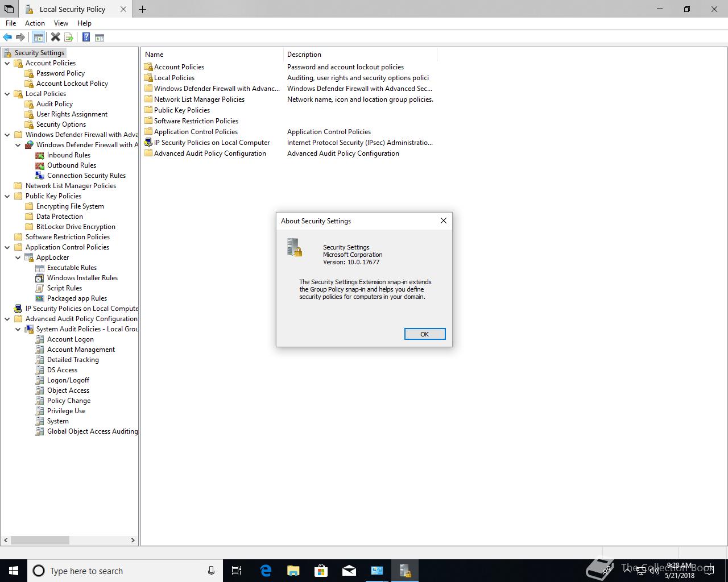Screen dimensions: 728x582
Task: Select the Audit Policy tree icon
Action: tap(30, 104)
